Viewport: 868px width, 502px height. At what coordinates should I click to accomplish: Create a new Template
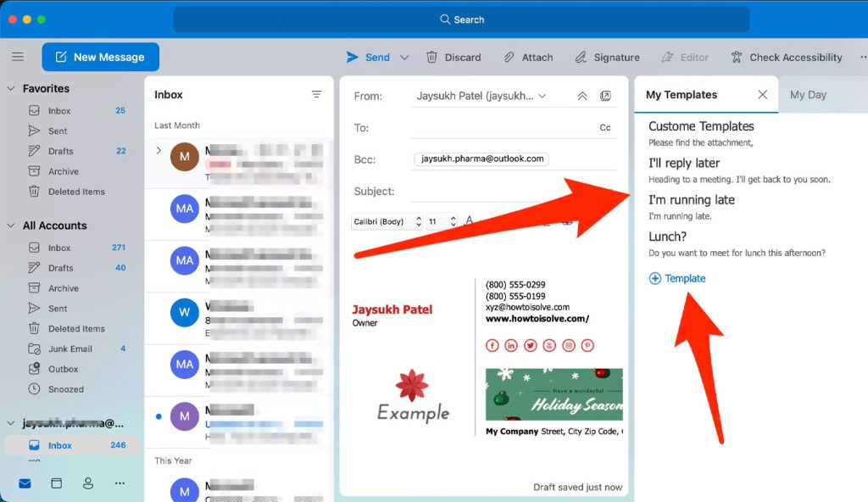click(677, 278)
